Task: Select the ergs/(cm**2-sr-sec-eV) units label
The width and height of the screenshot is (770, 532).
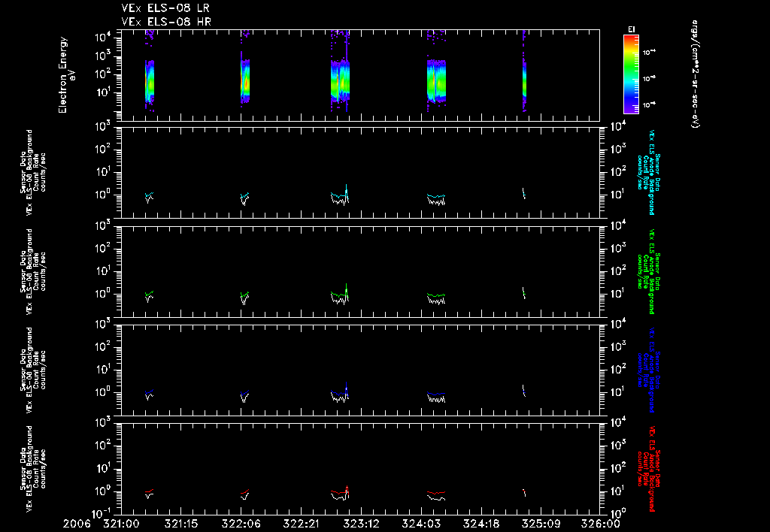Action: tap(695, 74)
